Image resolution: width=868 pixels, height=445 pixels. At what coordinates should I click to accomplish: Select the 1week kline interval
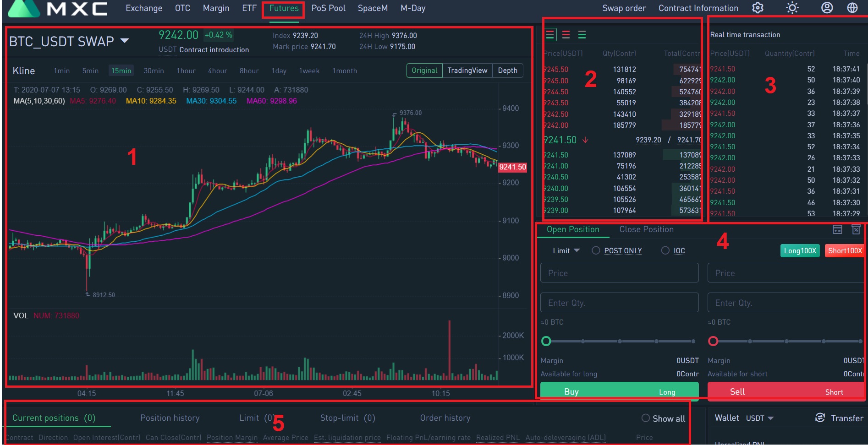coord(309,71)
